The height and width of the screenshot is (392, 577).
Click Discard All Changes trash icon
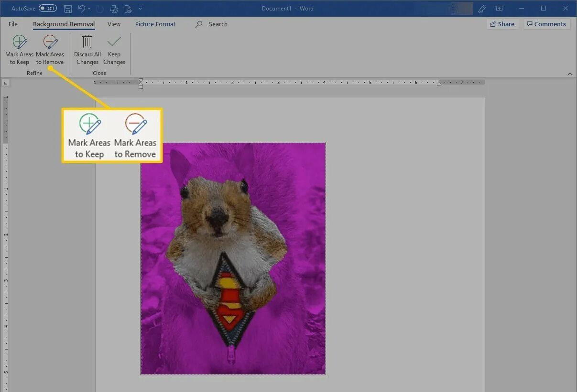[87, 42]
